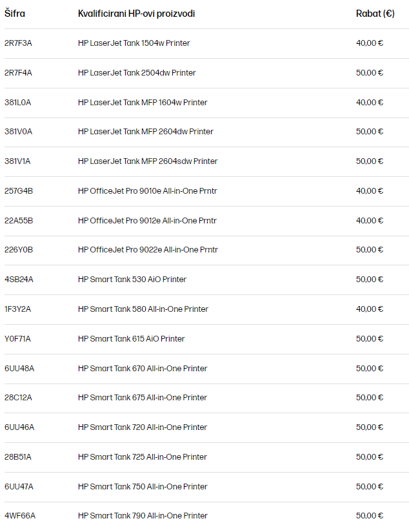Viewport: 409px width, 532px height.
Task: Click the Kvalificirani HP-ovi proizvodi header
Action: tap(136, 14)
